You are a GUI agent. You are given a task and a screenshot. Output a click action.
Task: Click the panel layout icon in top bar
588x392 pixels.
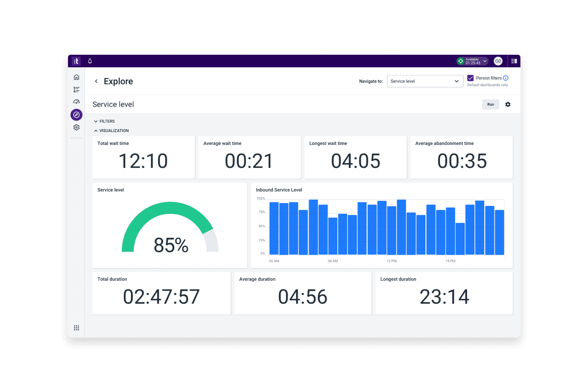tap(514, 61)
